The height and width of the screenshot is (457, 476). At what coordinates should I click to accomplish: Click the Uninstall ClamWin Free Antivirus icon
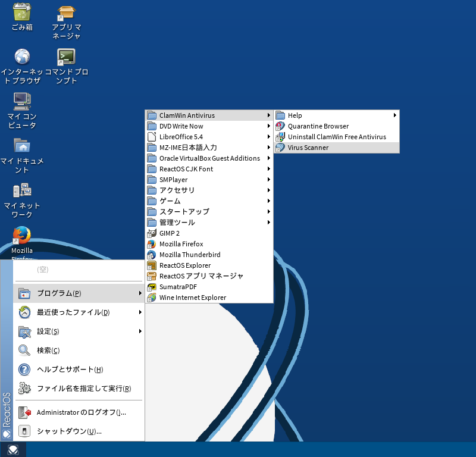[280, 137]
